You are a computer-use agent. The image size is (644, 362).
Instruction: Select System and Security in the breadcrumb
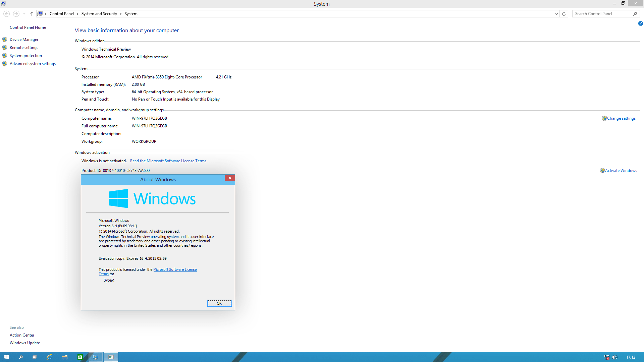[99, 14]
